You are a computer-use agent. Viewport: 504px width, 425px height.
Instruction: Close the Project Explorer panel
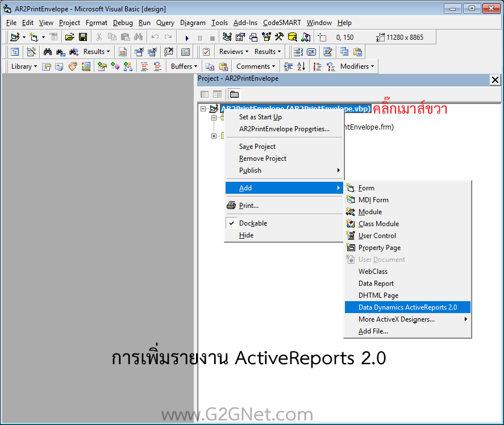coord(495,80)
